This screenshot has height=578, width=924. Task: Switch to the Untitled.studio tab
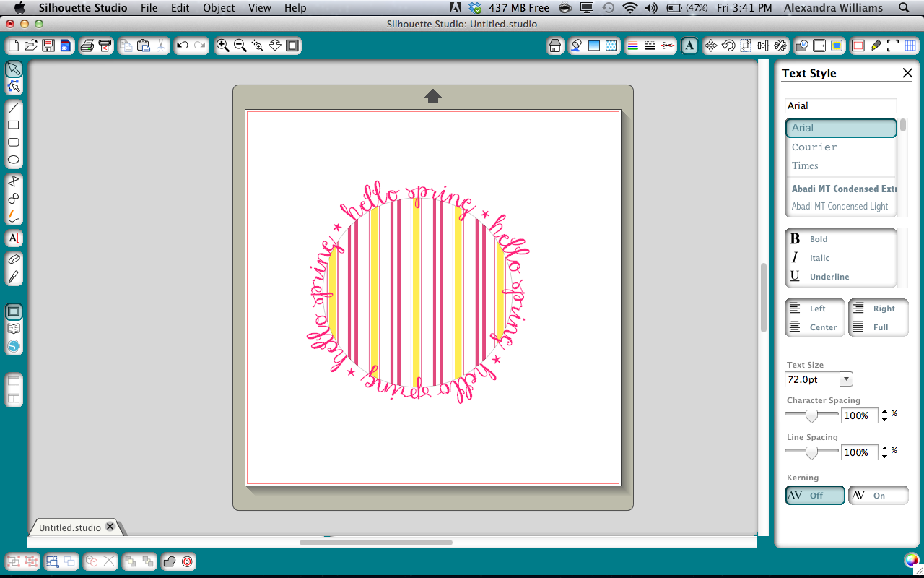coord(71,527)
